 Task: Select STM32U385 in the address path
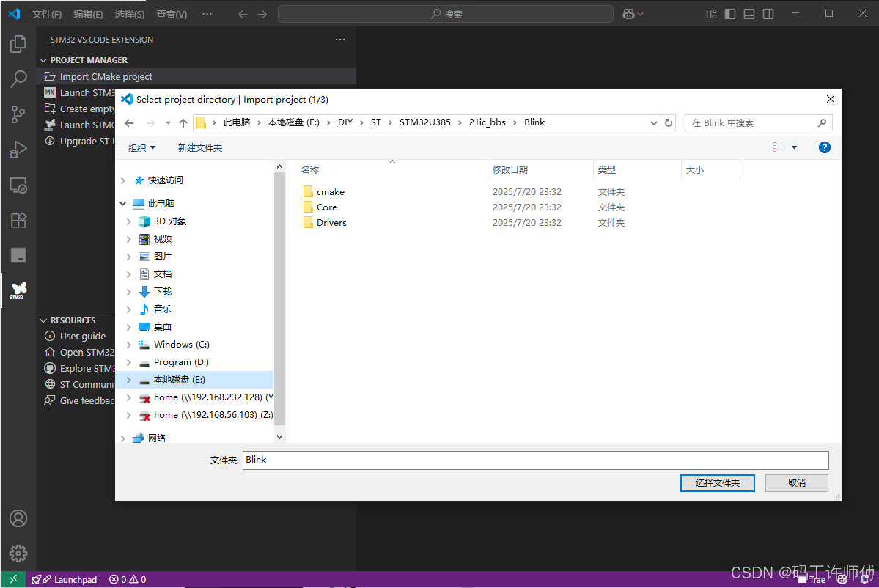[x=425, y=122]
